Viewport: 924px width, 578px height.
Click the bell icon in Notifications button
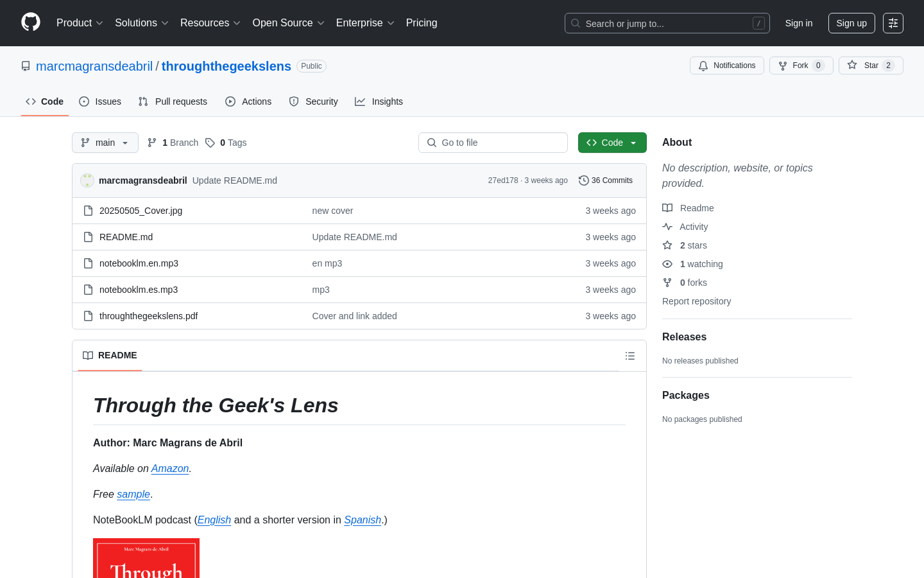pyautogui.click(x=703, y=66)
